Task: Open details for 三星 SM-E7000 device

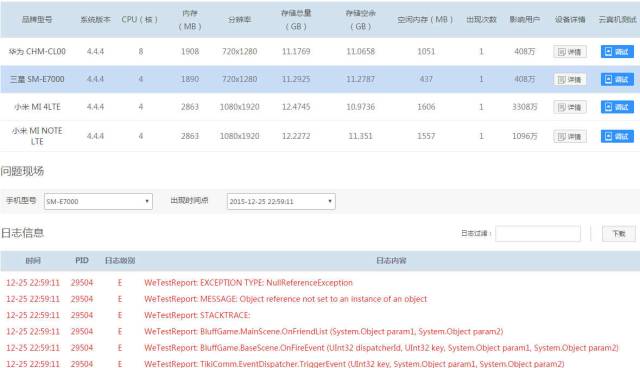Action: [570, 80]
